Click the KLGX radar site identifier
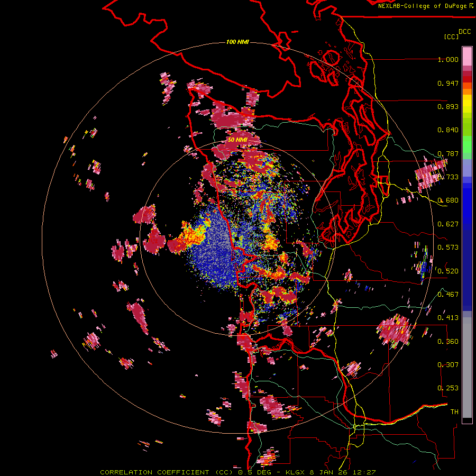 coord(295,472)
